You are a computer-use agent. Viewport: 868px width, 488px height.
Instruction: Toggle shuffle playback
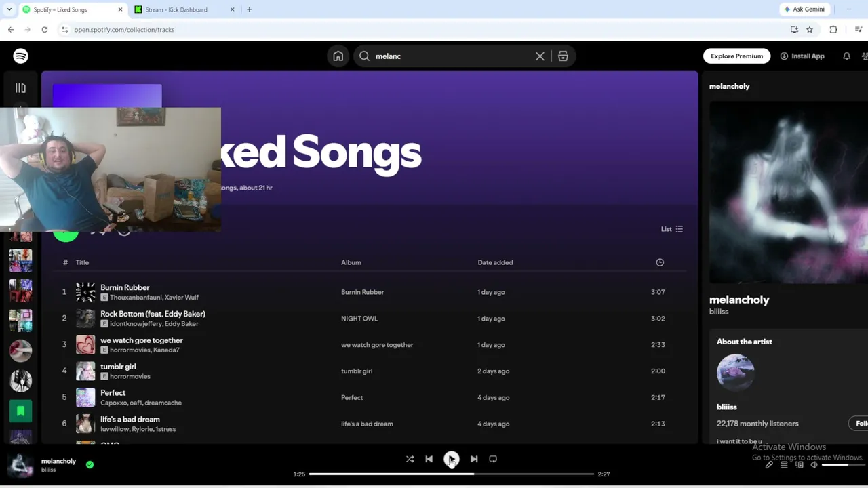(x=410, y=459)
